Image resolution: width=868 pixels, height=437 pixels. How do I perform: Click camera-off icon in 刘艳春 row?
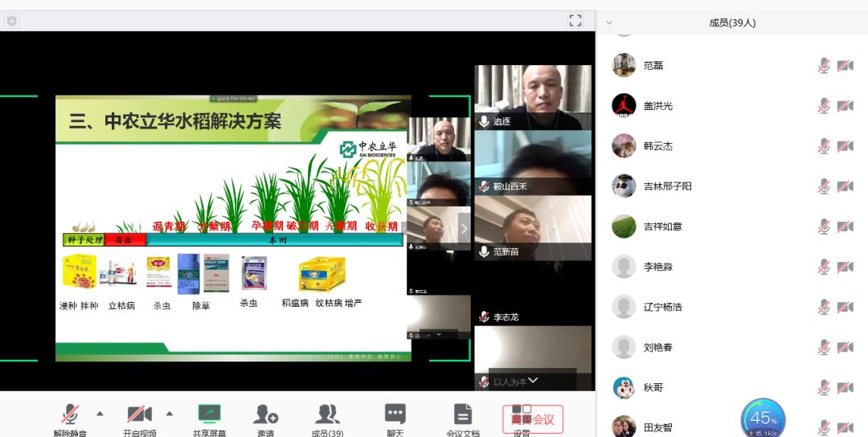845,347
